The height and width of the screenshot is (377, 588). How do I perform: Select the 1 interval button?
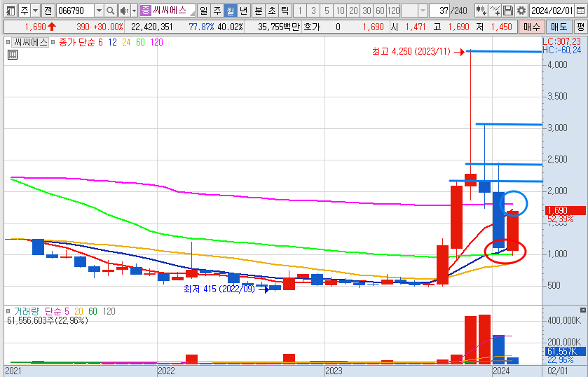click(300, 11)
